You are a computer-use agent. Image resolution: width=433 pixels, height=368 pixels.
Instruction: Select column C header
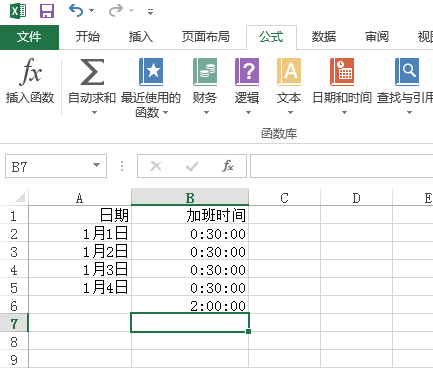point(284,198)
